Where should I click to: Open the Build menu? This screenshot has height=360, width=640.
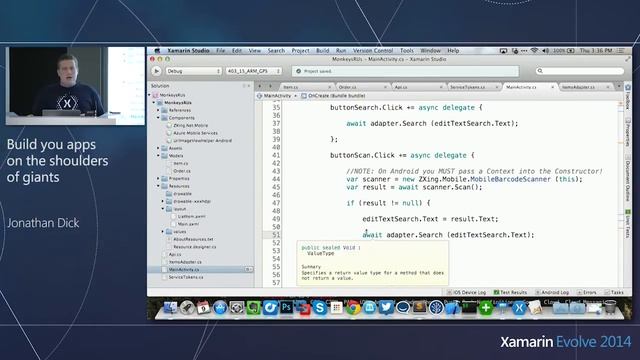322,51
